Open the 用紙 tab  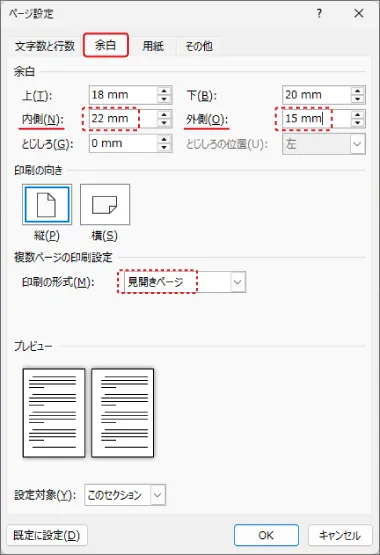click(153, 46)
